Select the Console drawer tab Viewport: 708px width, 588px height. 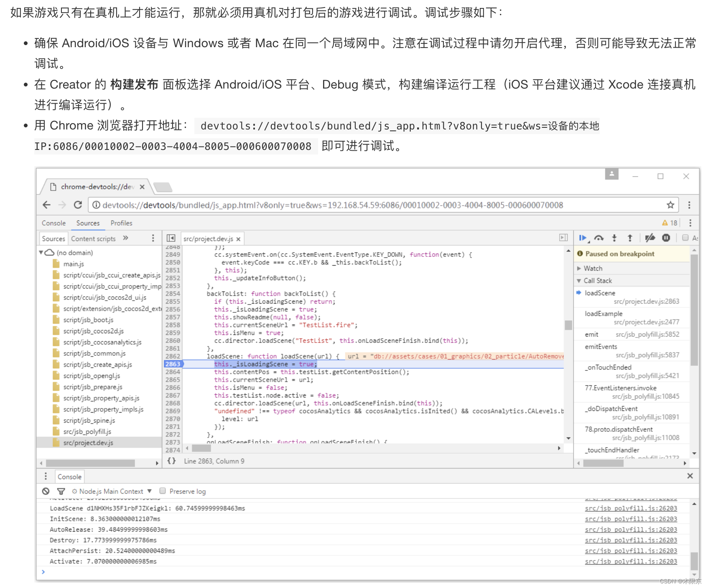tap(69, 476)
